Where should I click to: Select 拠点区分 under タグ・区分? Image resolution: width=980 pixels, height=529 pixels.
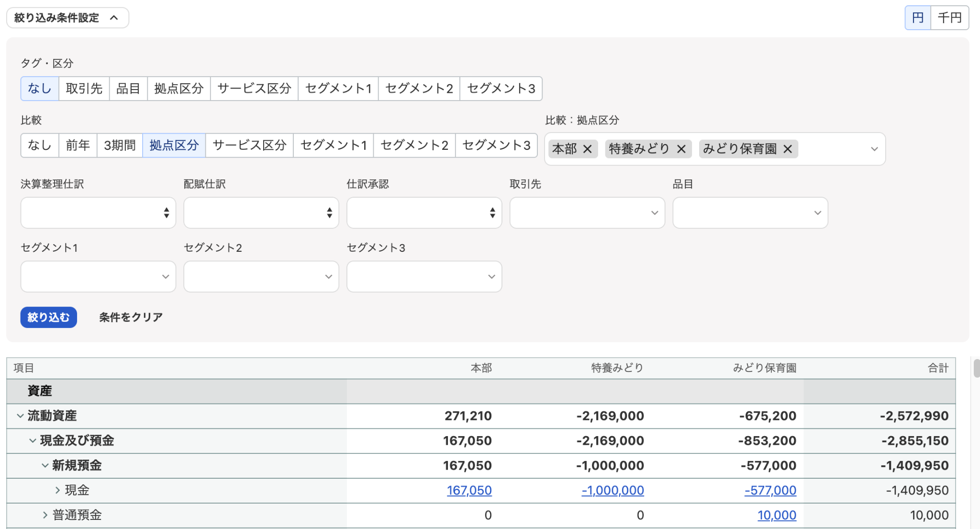click(179, 89)
